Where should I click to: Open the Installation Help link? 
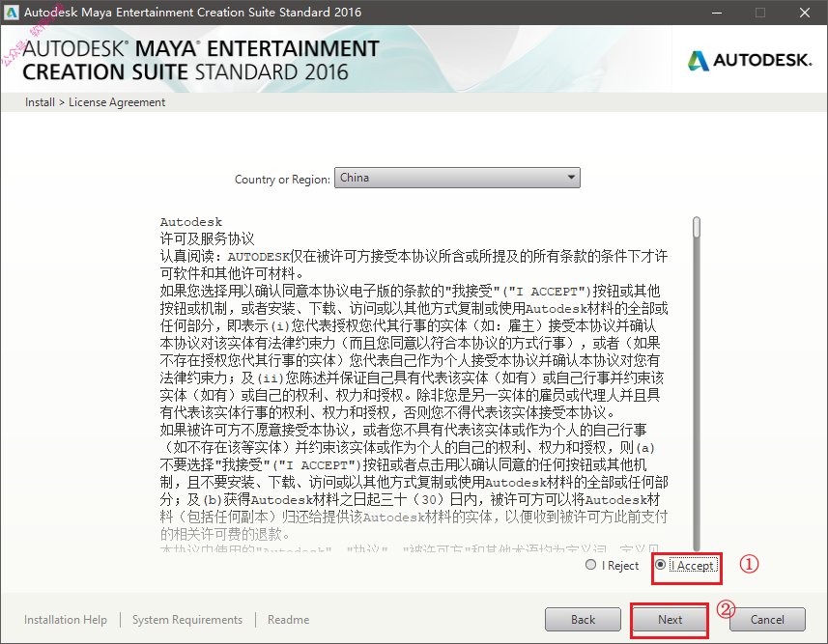coord(66,619)
